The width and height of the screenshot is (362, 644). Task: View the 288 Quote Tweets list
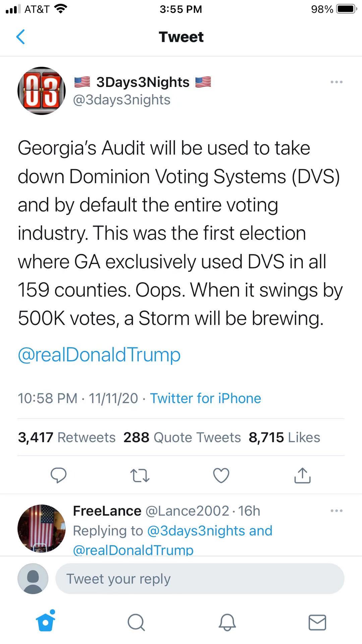182,437
